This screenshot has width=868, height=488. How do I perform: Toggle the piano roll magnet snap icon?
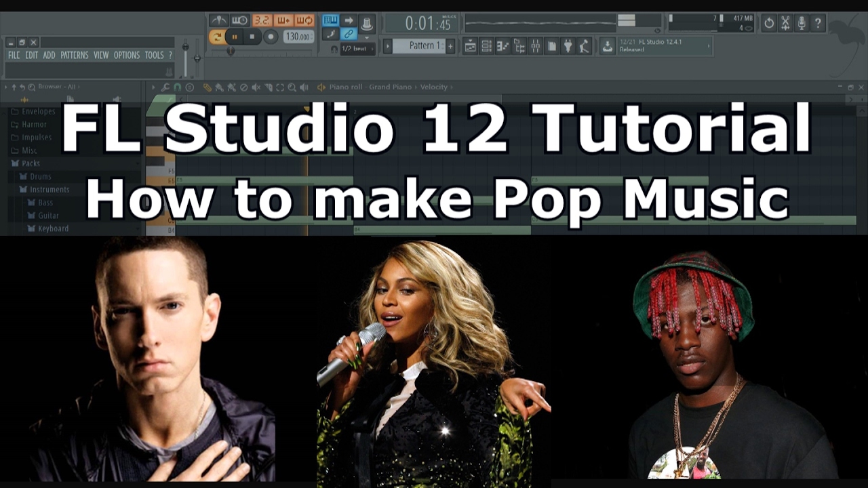177,87
